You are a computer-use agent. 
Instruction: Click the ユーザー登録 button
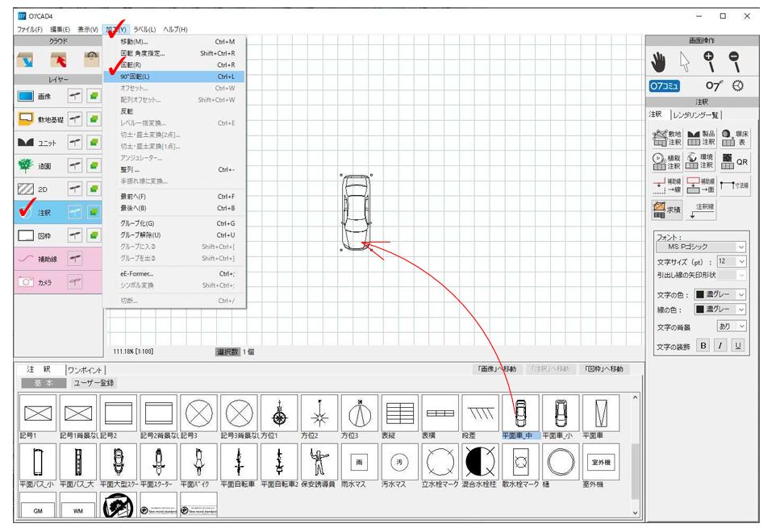[94, 383]
